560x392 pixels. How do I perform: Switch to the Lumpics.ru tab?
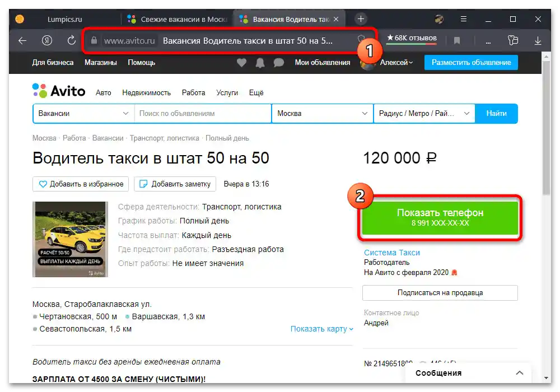point(64,19)
